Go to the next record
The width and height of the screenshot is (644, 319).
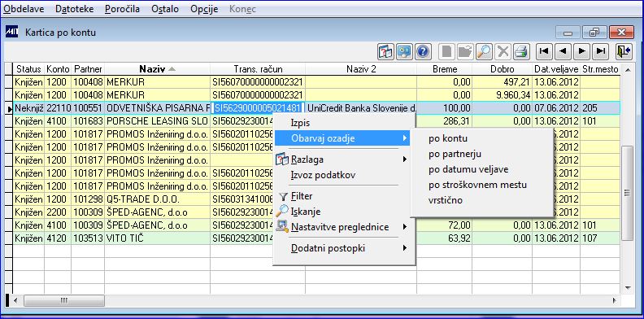[581, 51]
